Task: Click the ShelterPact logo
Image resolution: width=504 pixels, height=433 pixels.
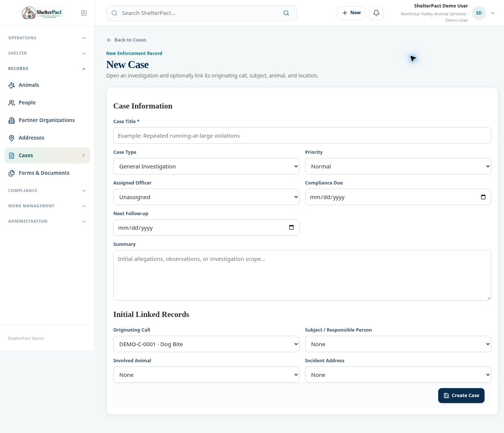Action: [42, 13]
